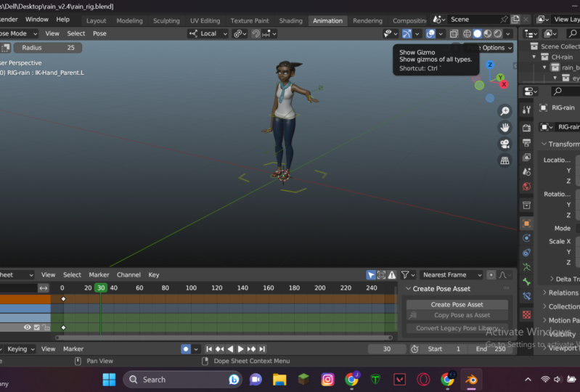The image size is (580, 392).
Task: Click the red X axis gizmo
Action: pyautogui.click(x=504, y=85)
